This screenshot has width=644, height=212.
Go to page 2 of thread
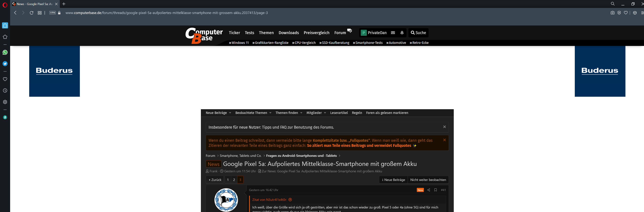[x=234, y=180]
